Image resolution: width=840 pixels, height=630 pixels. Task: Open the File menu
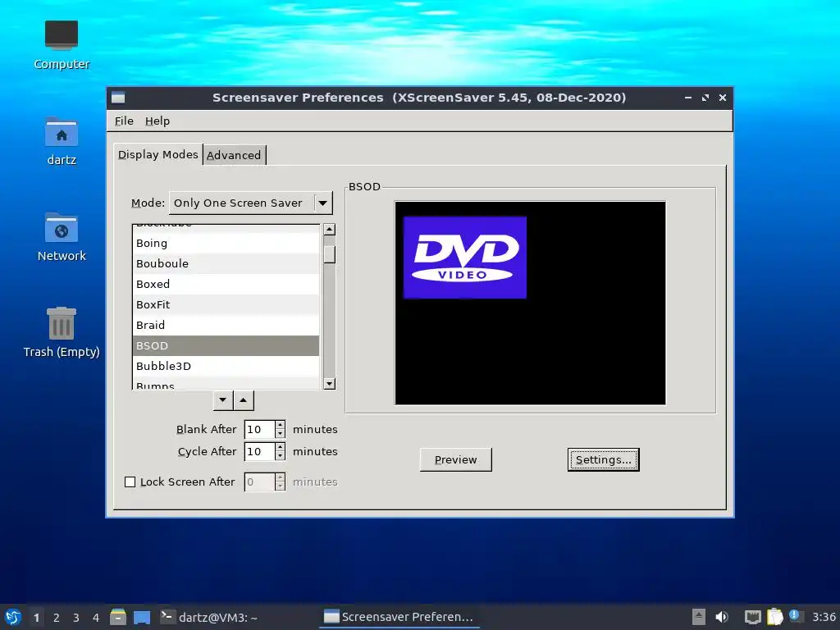click(x=124, y=121)
